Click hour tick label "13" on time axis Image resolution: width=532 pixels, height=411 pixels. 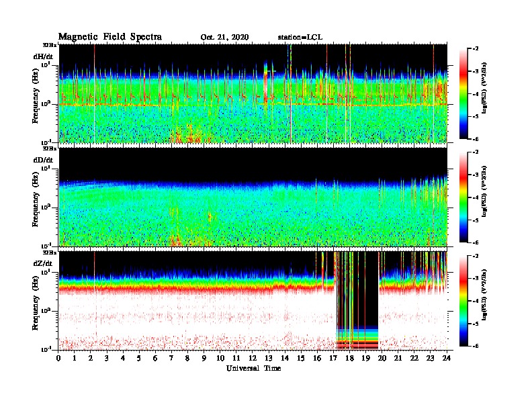coord(269,358)
